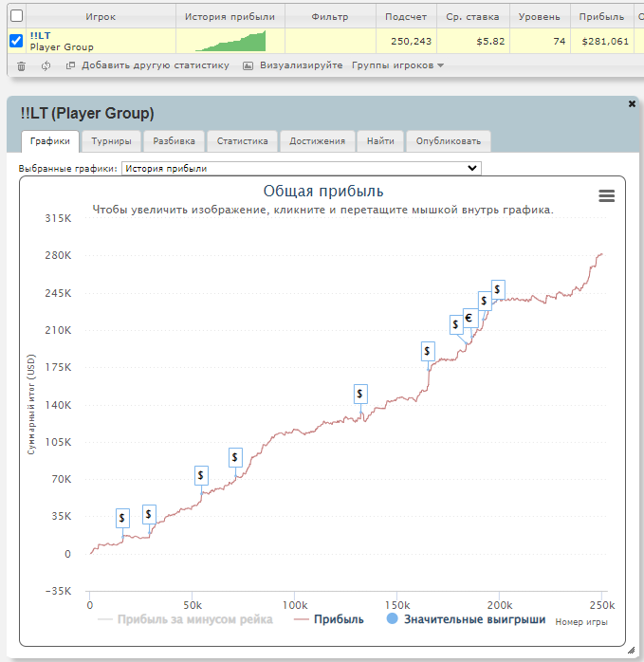Sort by the Прибыль column header
The image size is (644, 662).
pyautogui.click(x=601, y=17)
